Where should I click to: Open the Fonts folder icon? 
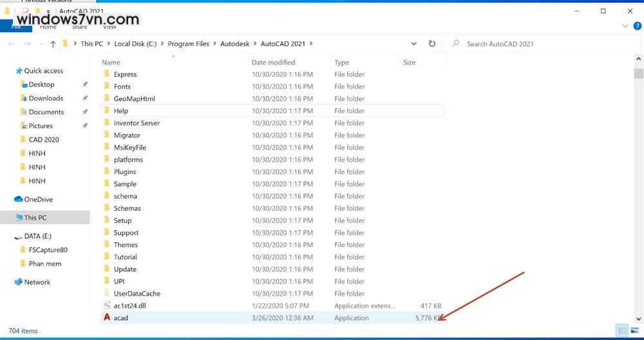tap(107, 86)
